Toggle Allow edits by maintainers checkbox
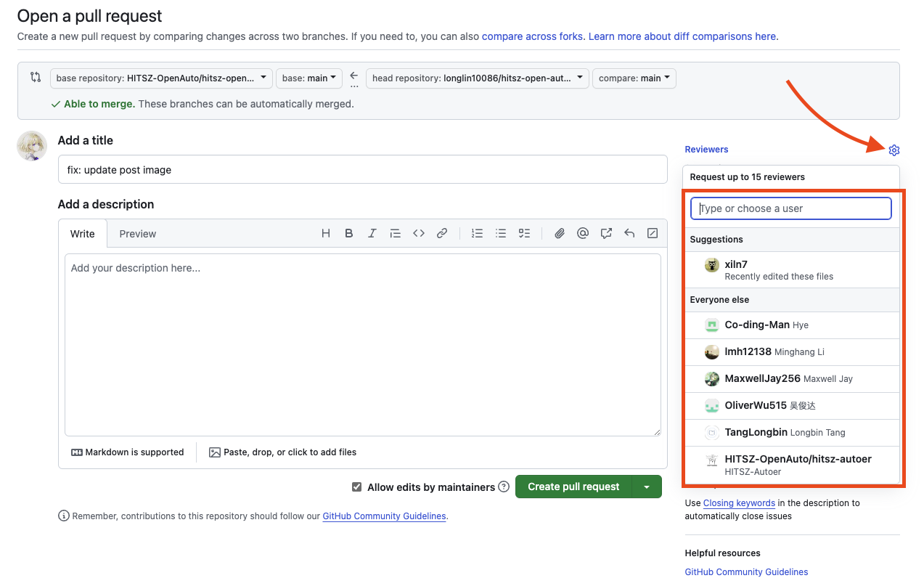Screen dimensions: 924x586 pyautogui.click(x=356, y=487)
